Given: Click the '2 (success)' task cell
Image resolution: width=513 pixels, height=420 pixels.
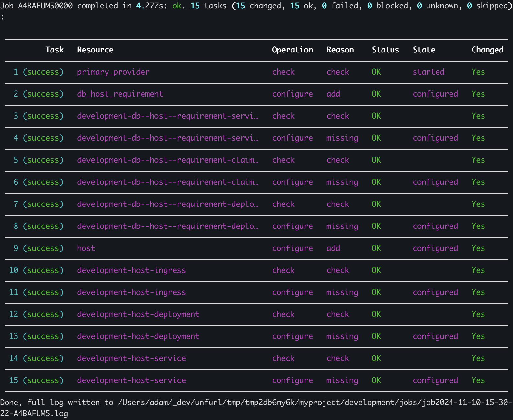Looking at the screenshot, I should (x=39, y=94).
